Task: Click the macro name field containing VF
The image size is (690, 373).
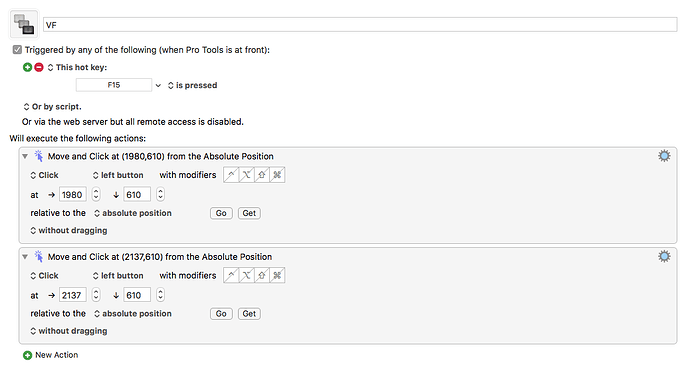Action: pos(360,25)
